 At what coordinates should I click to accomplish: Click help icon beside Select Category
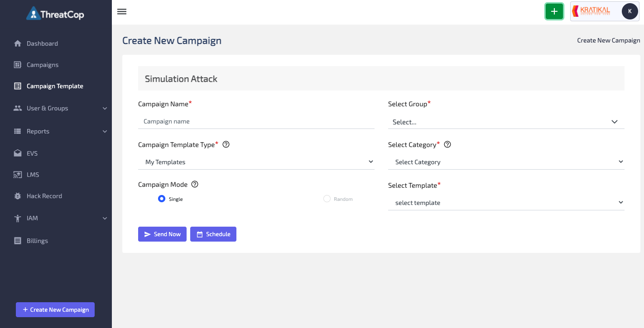(x=447, y=145)
